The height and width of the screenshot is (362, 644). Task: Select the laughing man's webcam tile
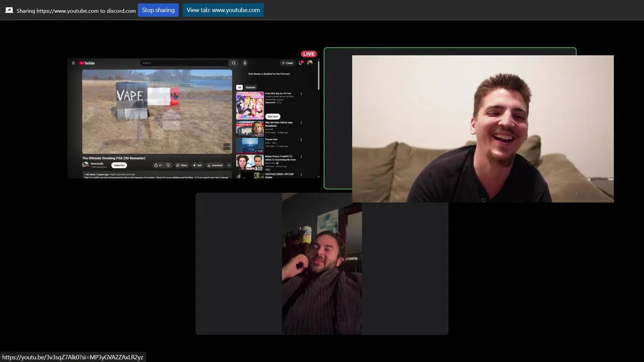coord(482,129)
